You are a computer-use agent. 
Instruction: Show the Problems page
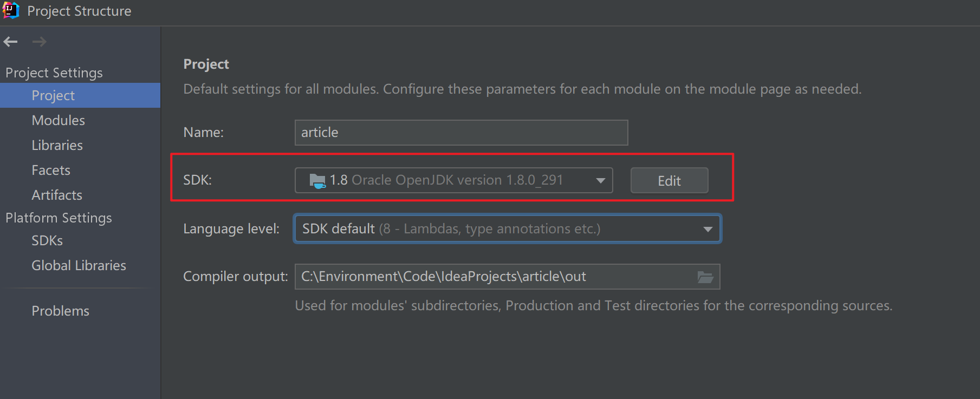click(61, 311)
